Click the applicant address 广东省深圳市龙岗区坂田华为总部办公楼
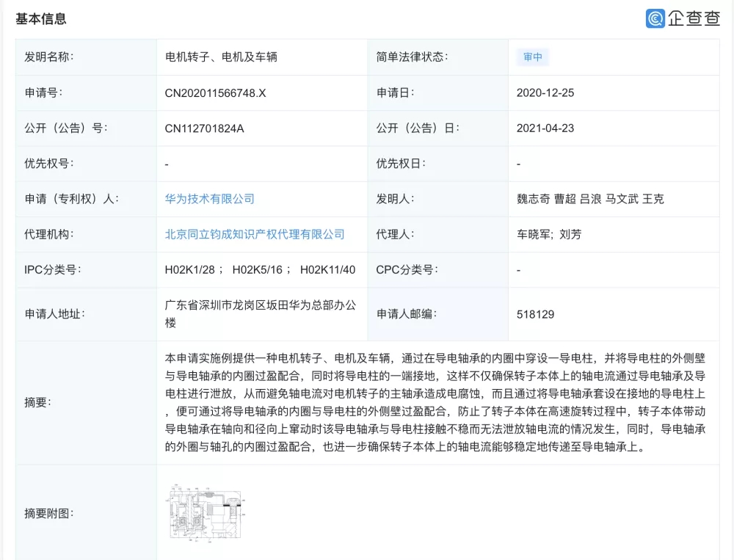734x560 pixels. click(261, 314)
